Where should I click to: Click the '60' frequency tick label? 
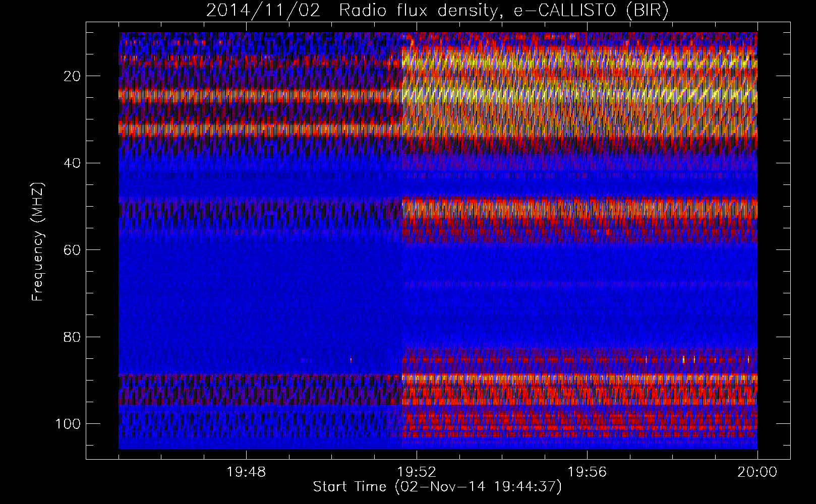tap(73, 250)
